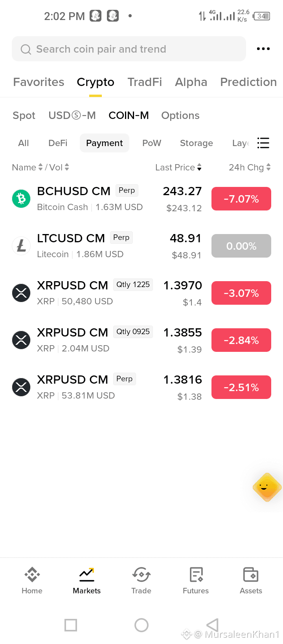Tap the floating yellow assistant mascot
The width and height of the screenshot is (283, 644).
pos(267,487)
